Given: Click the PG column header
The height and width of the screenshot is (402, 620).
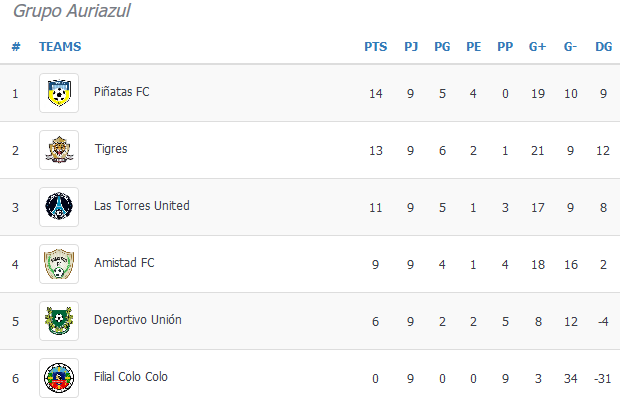Looking at the screenshot, I should click(x=442, y=47).
